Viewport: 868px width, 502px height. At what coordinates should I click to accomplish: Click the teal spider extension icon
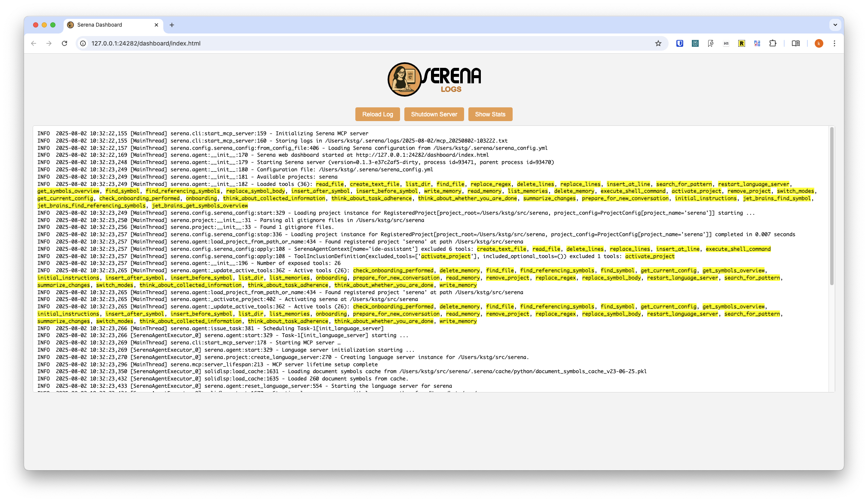(x=695, y=43)
